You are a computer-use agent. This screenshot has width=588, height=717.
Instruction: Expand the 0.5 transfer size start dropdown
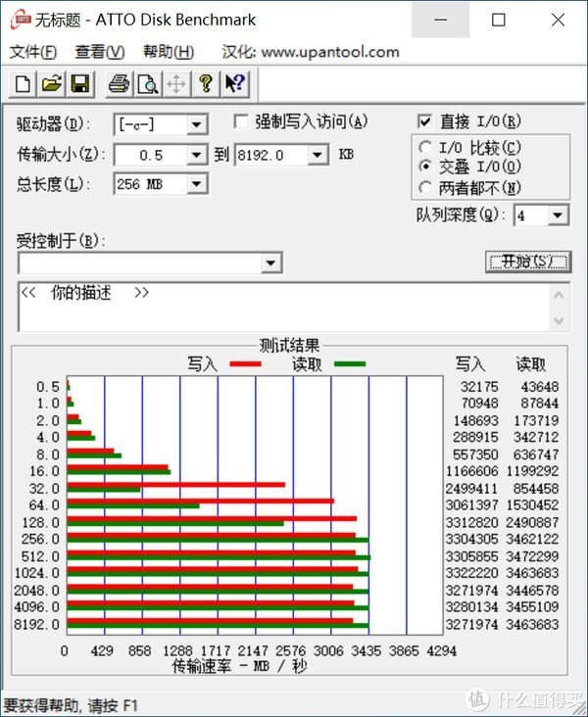pos(197,155)
